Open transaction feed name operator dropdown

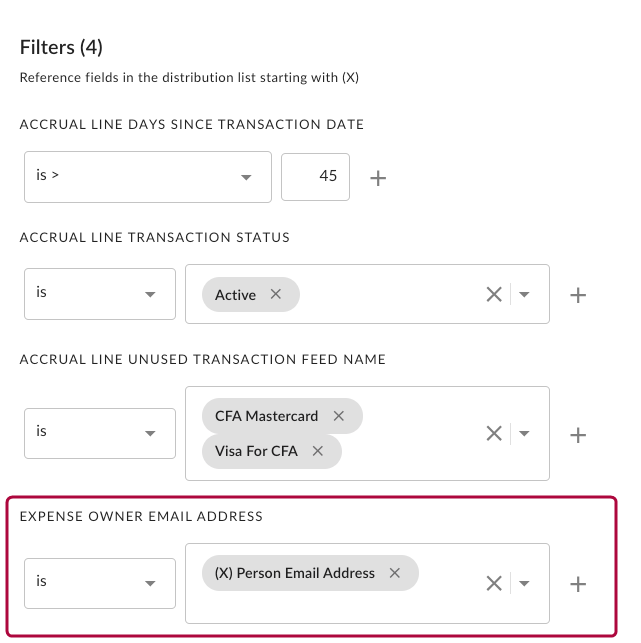pos(100,433)
